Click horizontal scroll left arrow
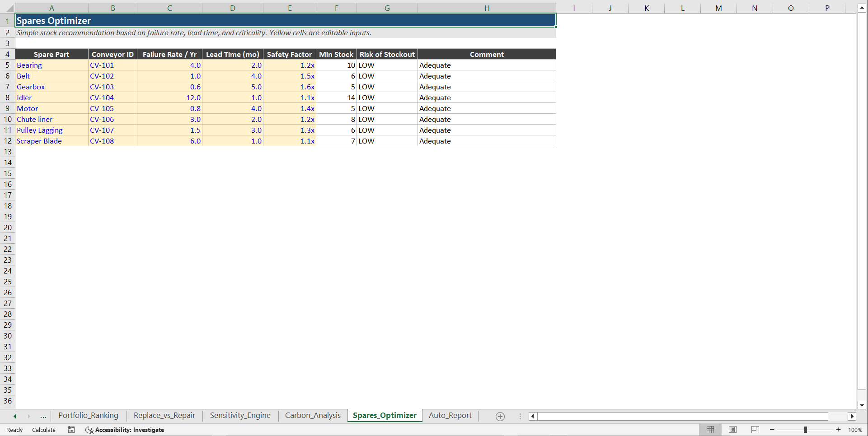The height and width of the screenshot is (436, 868). (x=533, y=416)
